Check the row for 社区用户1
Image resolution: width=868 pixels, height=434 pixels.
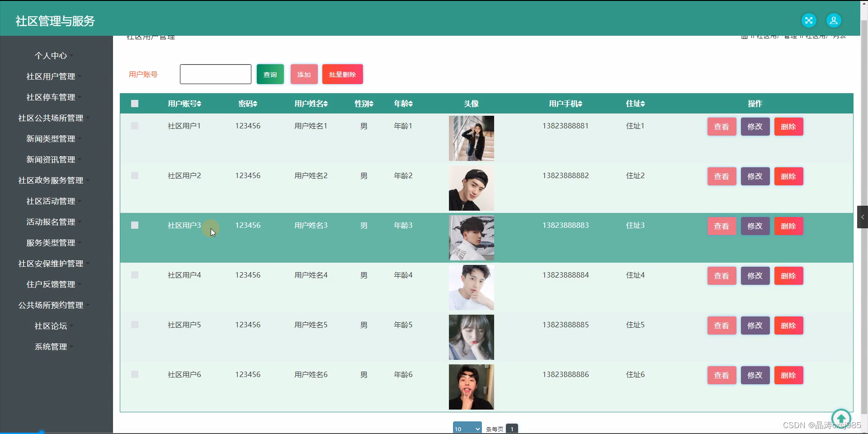(135, 126)
